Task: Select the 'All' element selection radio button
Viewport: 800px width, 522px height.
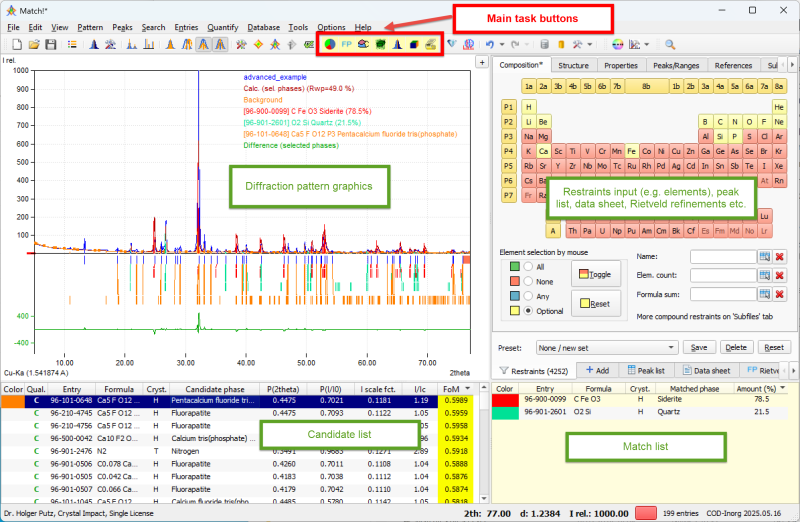Action: tap(526, 267)
